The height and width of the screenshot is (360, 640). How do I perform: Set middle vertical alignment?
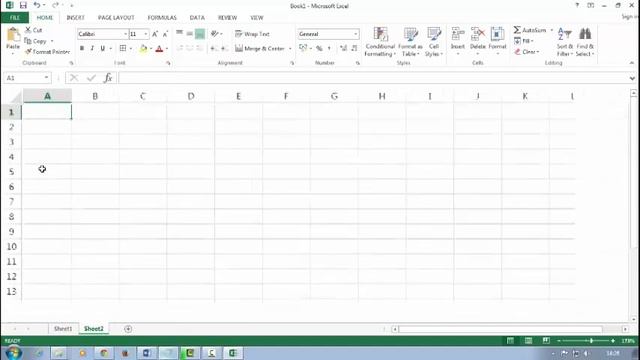click(x=190, y=33)
